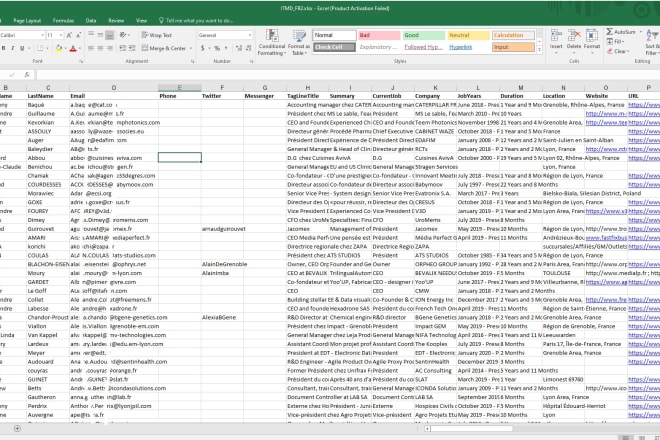Open Format as Table gallery
This screenshot has height=440, width=660.
(299, 43)
